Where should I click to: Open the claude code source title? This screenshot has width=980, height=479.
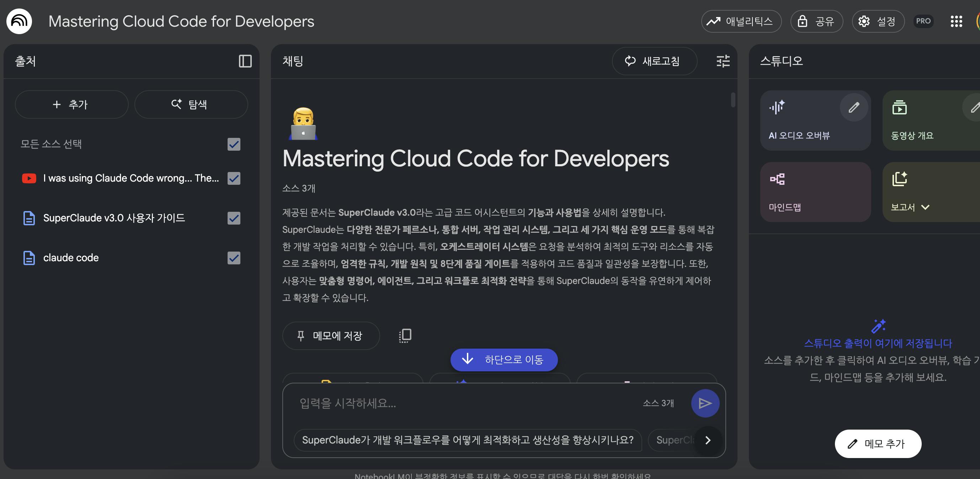(71, 258)
